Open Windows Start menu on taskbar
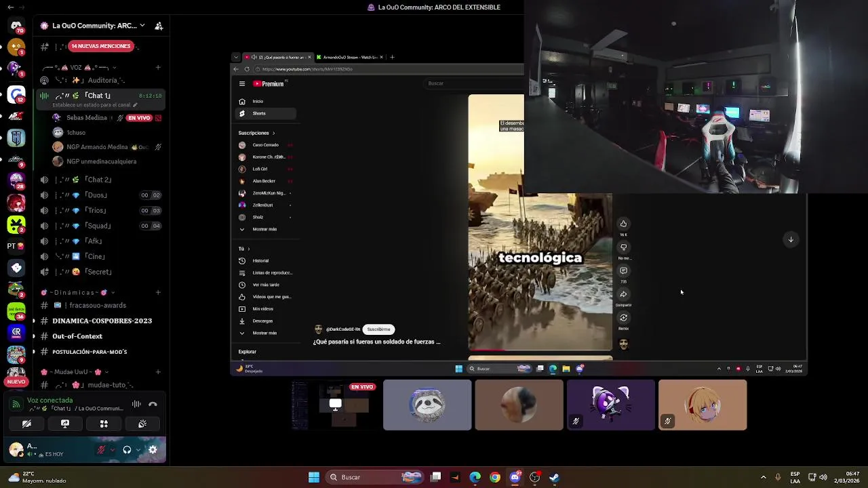The width and height of the screenshot is (868, 488). [314, 477]
